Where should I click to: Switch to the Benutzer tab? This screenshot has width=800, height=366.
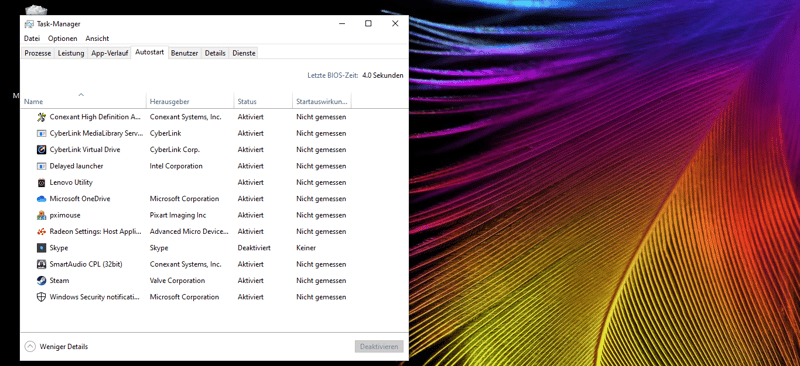[x=184, y=53]
